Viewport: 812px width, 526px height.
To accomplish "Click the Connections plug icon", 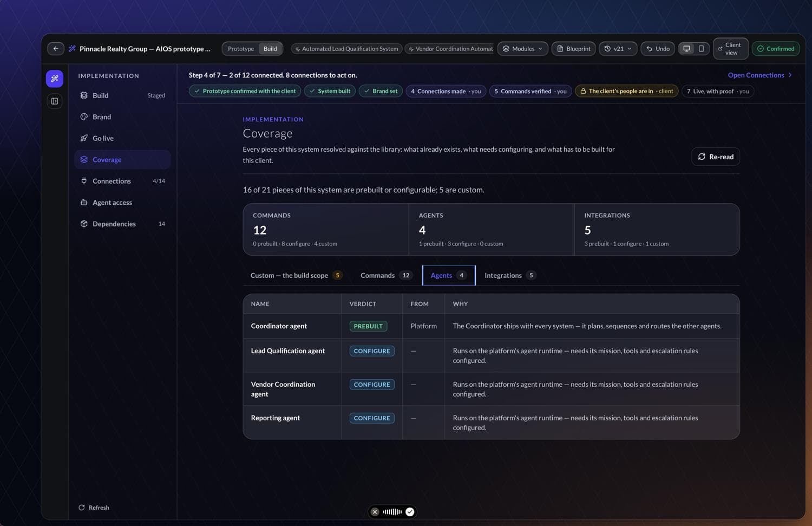I will 84,181.
